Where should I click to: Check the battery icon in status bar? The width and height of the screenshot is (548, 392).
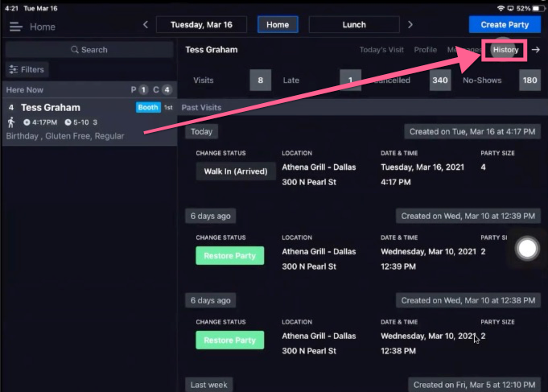537,8
